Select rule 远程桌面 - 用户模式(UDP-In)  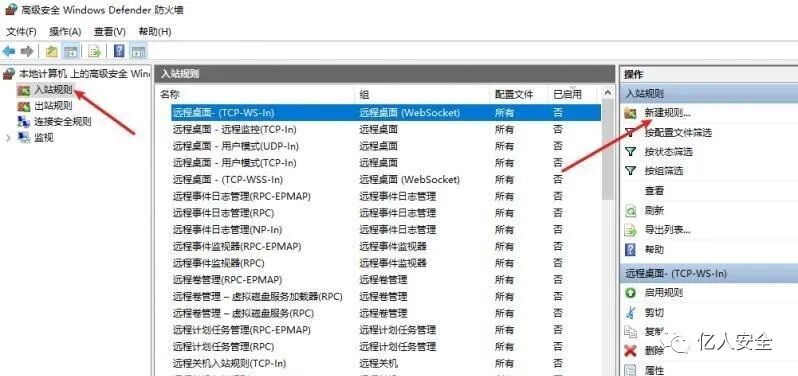pyautogui.click(x=386, y=147)
